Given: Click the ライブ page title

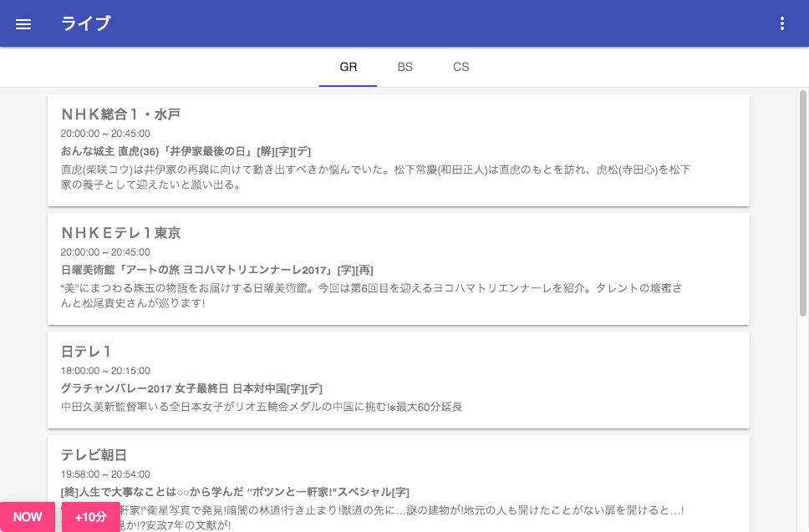Looking at the screenshot, I should [85, 23].
